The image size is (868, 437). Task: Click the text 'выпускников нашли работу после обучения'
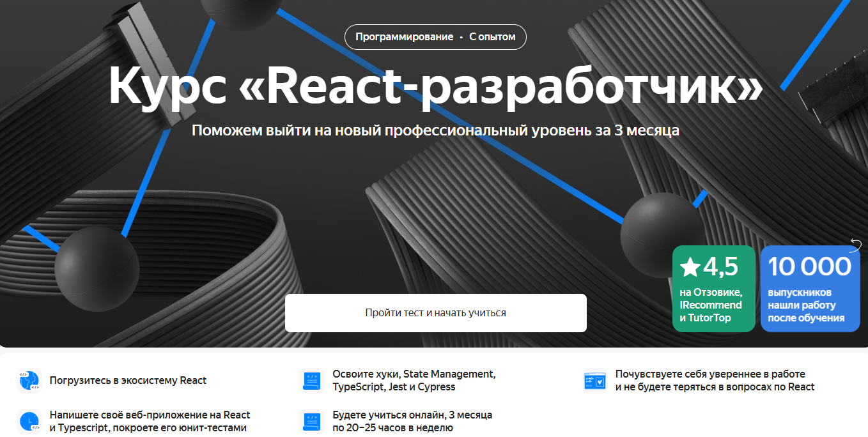pos(806,305)
